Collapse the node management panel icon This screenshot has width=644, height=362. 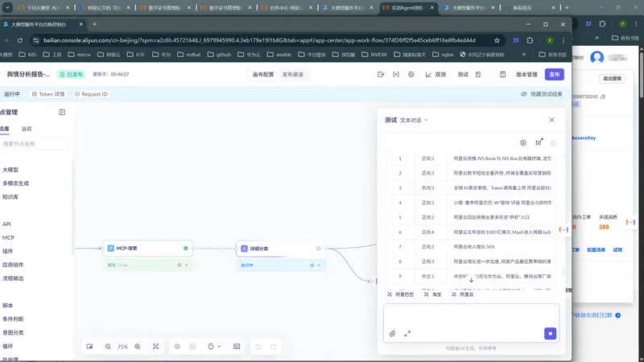coord(62,112)
